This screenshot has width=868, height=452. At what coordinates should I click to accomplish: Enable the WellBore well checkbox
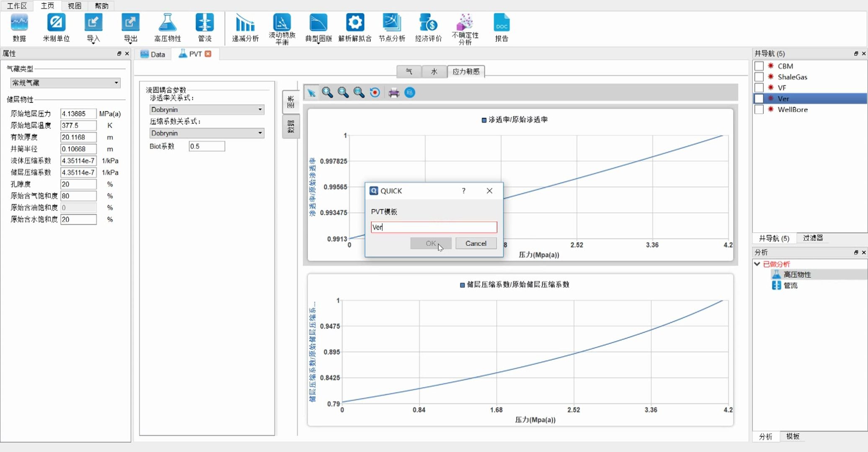tap(759, 110)
